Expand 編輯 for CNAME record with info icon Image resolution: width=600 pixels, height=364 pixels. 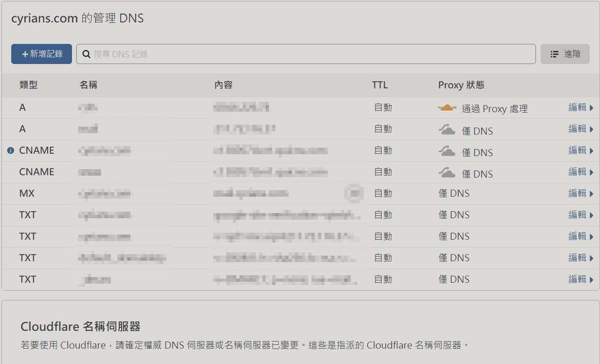pos(581,150)
